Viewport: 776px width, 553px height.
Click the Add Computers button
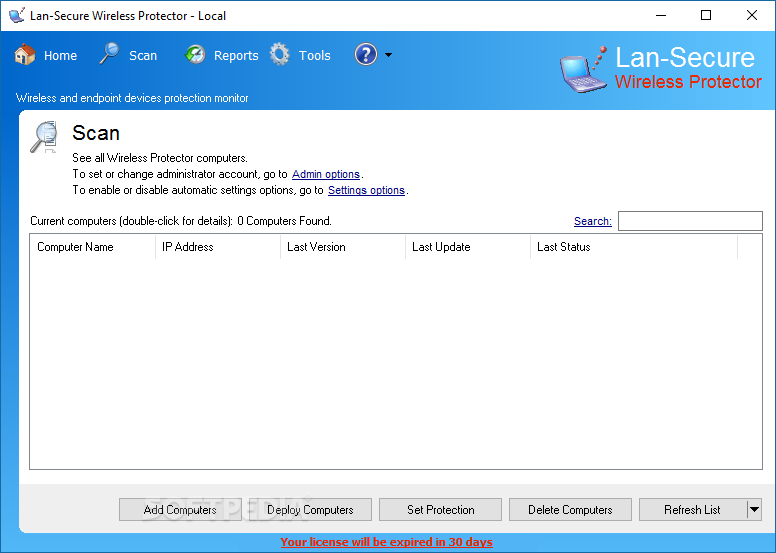click(180, 509)
